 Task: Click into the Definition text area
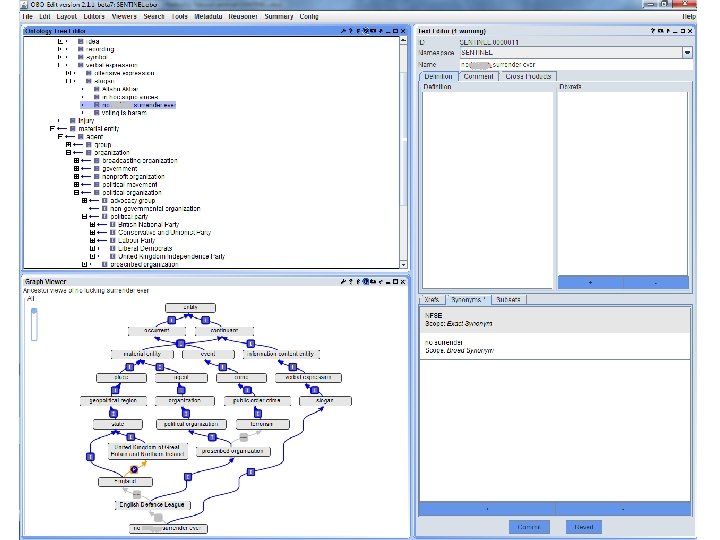(488, 190)
